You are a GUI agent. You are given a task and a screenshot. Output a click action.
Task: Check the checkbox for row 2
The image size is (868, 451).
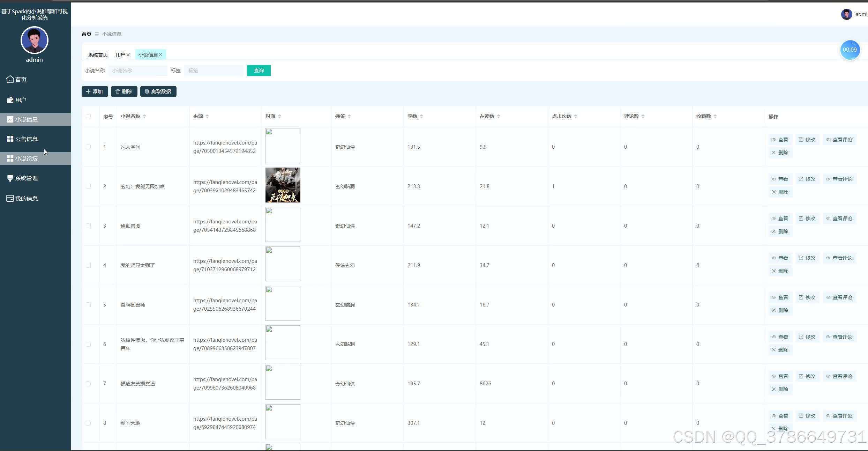88,186
